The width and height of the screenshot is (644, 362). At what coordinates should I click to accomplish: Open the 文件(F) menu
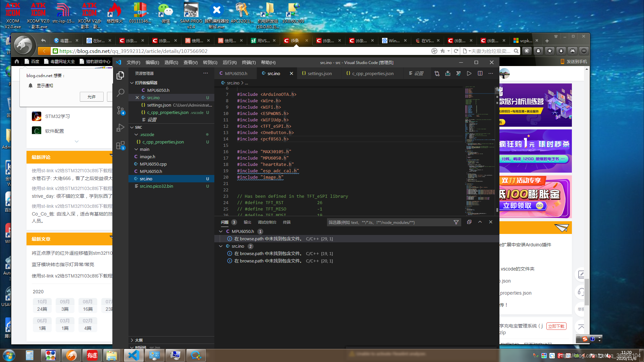(x=133, y=62)
